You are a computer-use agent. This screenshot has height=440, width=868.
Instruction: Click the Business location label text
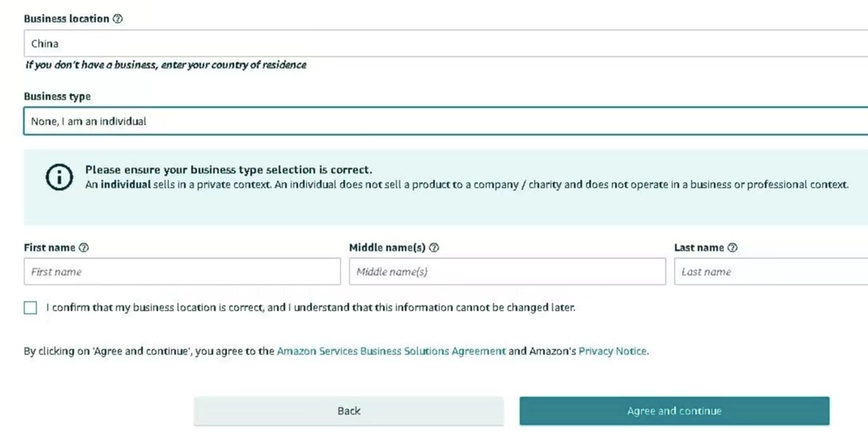tap(66, 19)
